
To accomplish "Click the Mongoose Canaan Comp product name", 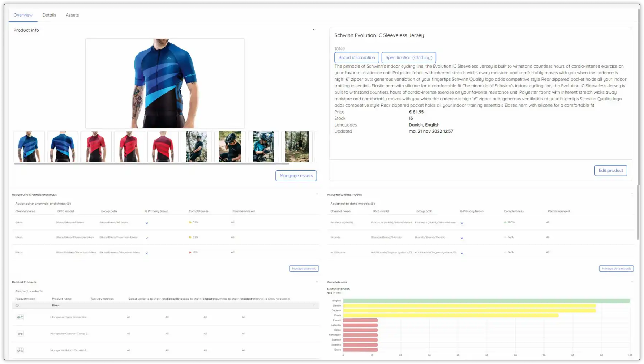I will (69, 334).
